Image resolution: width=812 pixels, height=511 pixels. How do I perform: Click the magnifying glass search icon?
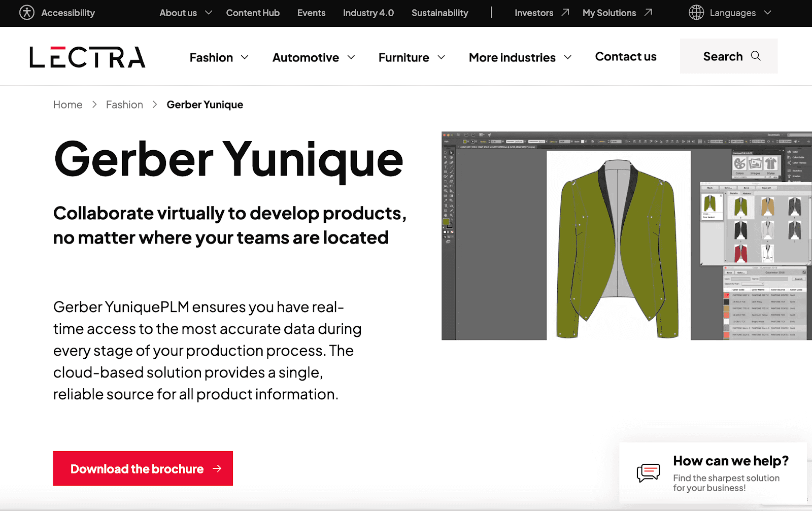tap(756, 56)
